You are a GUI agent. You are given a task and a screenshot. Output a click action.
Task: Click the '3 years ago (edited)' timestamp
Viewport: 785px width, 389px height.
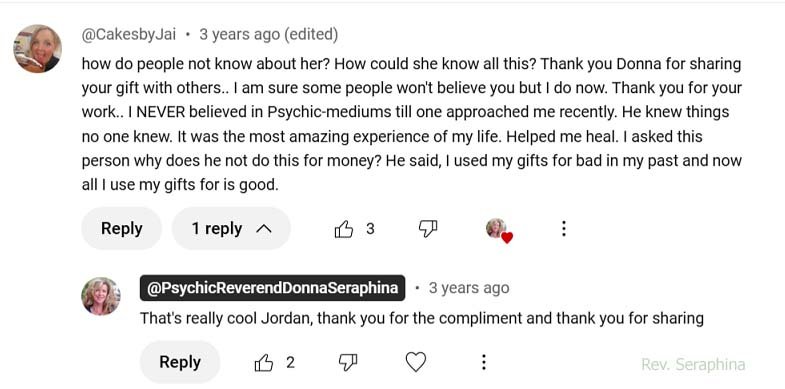tap(268, 35)
